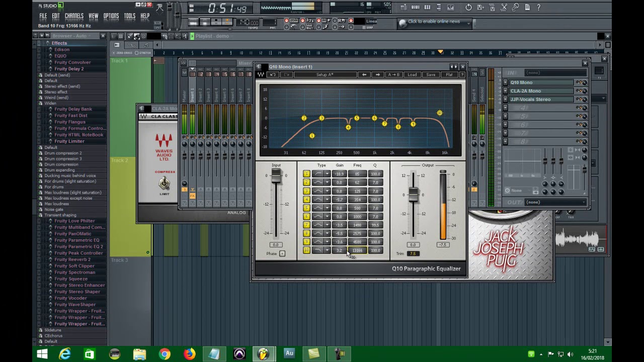
Task: Open the File menu
Action: [x=43, y=16]
